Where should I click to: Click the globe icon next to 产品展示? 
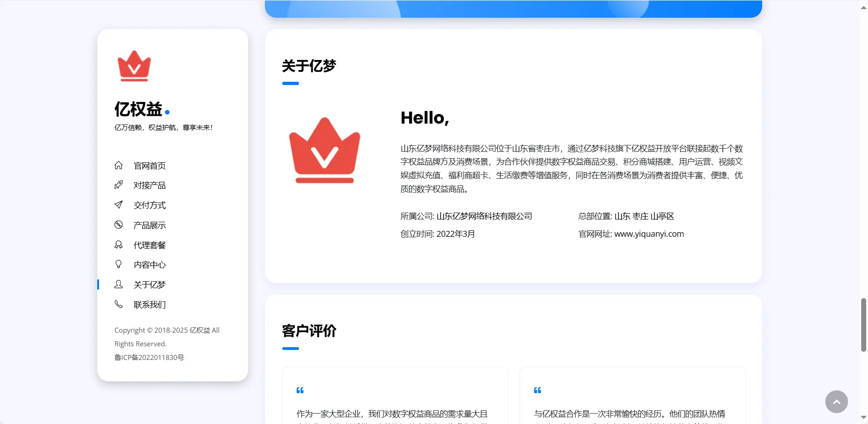coord(119,224)
